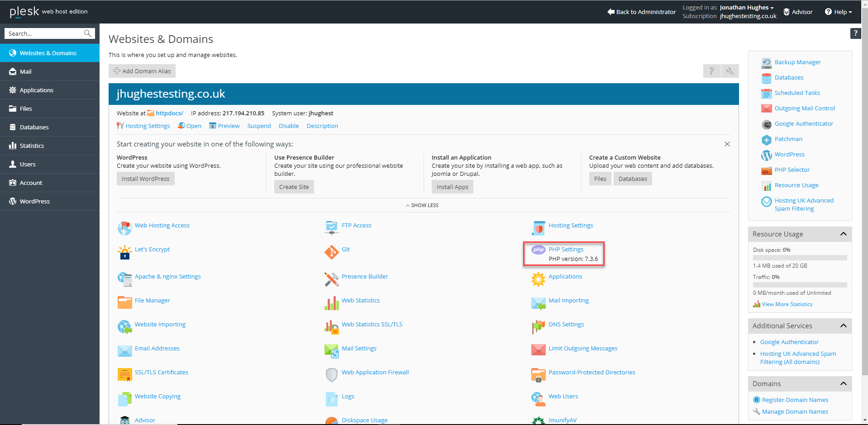The width and height of the screenshot is (868, 425).
Task: Open the Git icon
Action: pyautogui.click(x=332, y=252)
